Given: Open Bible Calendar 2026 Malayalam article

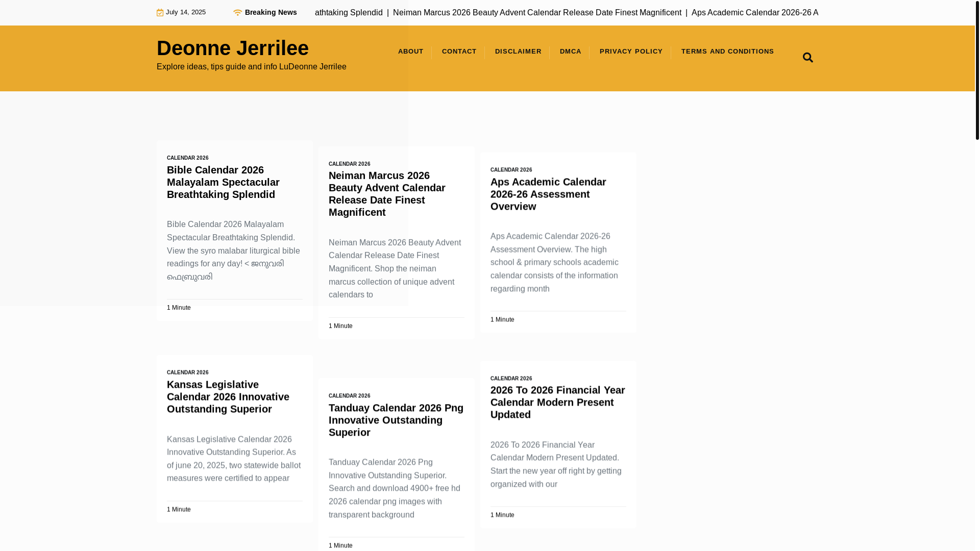Looking at the screenshot, I should click(223, 182).
